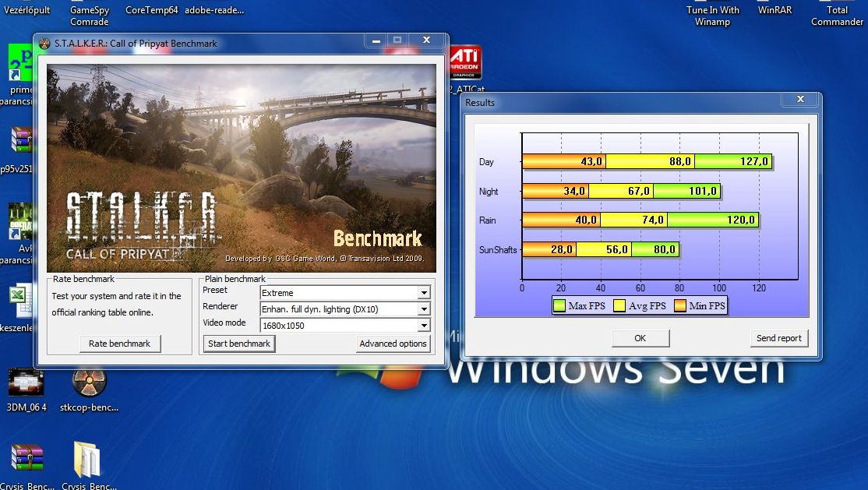This screenshot has height=490, width=868.
Task: Click the Rain max FPS bar 120,0
Action: (x=713, y=220)
